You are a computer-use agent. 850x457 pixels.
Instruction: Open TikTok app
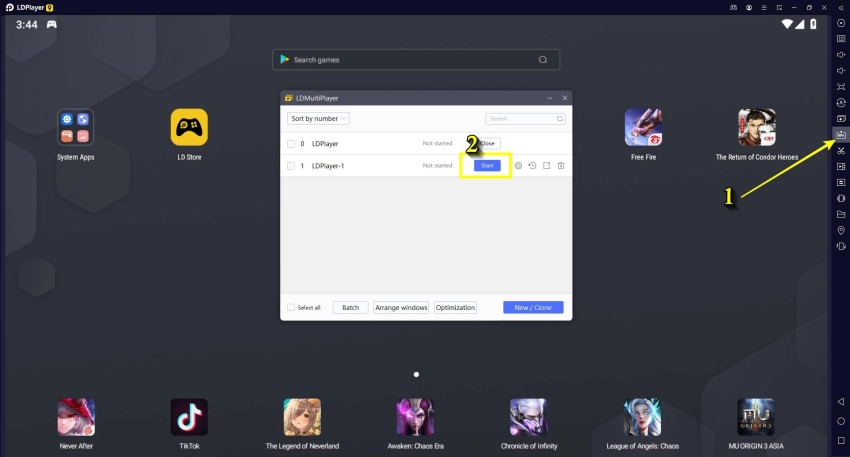[x=189, y=417]
